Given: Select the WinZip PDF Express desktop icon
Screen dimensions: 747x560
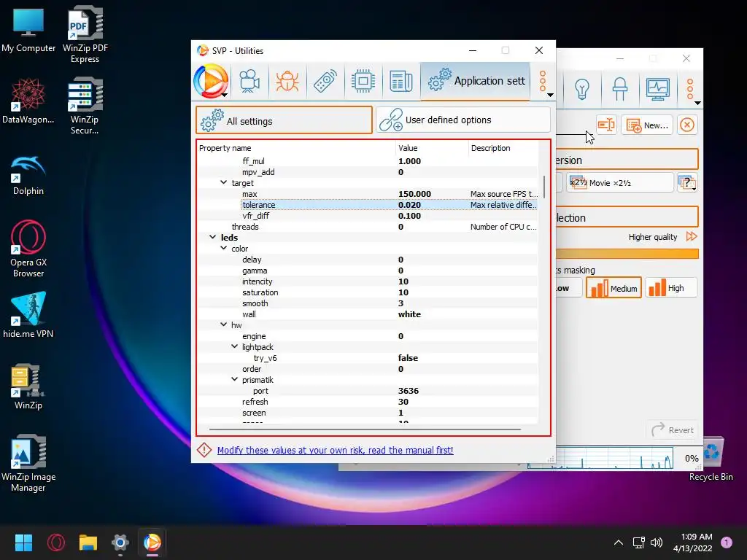Looking at the screenshot, I should point(85,34).
